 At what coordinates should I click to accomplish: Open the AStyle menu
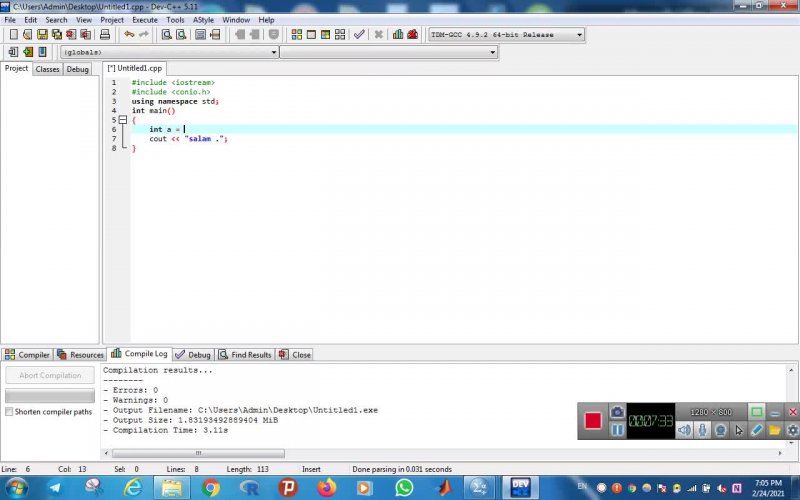point(203,20)
